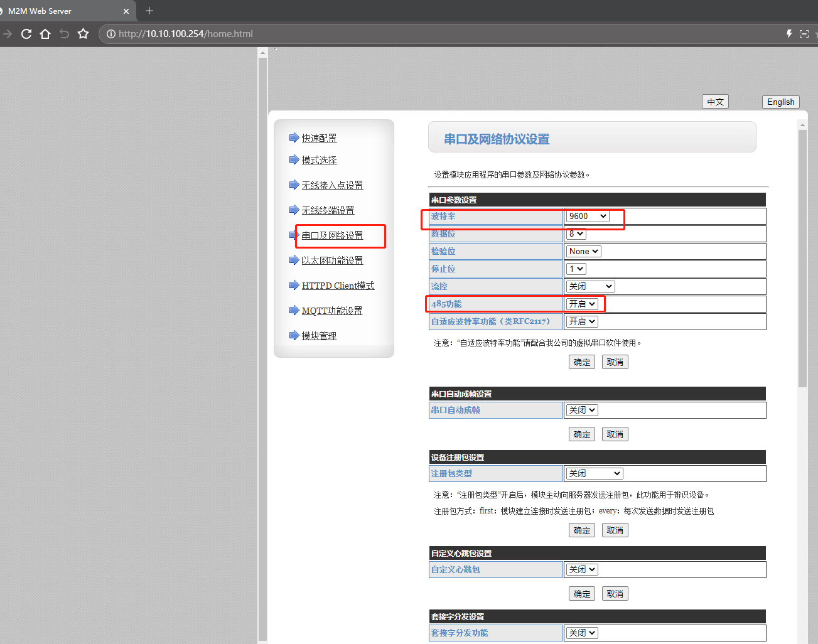Open the 流控 flow control dropdown
Image resolution: width=818 pixels, height=644 pixels.
(590, 286)
